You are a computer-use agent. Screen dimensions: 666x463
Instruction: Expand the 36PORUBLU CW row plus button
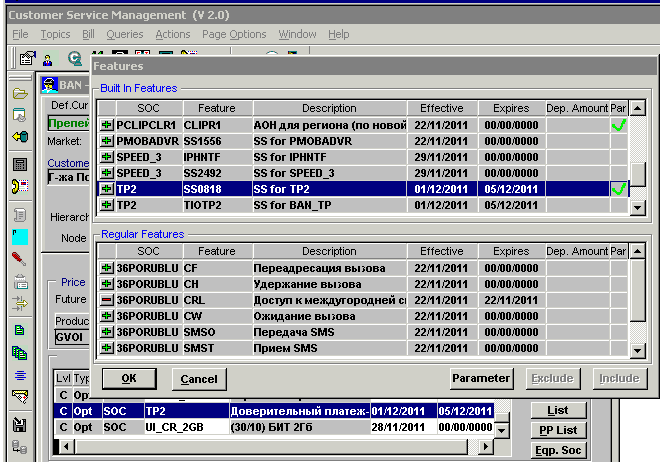(107, 316)
